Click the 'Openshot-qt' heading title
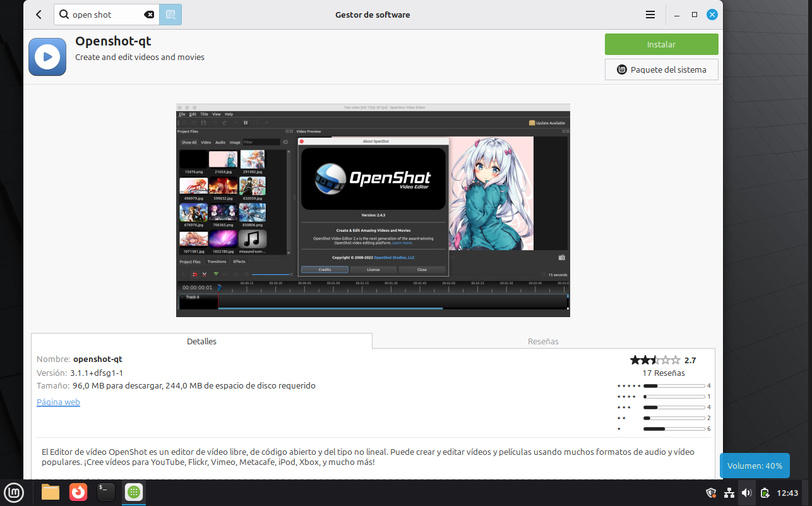Image resolution: width=812 pixels, height=506 pixels. 113,41
